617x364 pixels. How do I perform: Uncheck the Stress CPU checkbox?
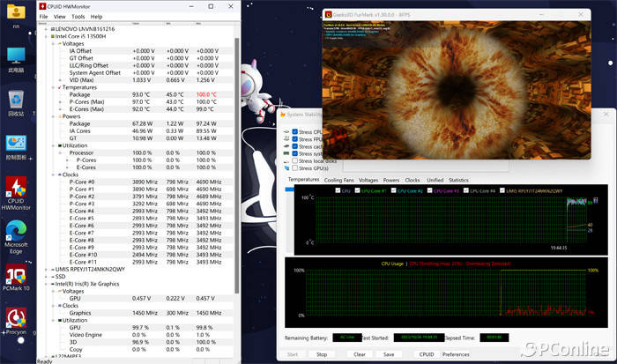[x=294, y=132]
